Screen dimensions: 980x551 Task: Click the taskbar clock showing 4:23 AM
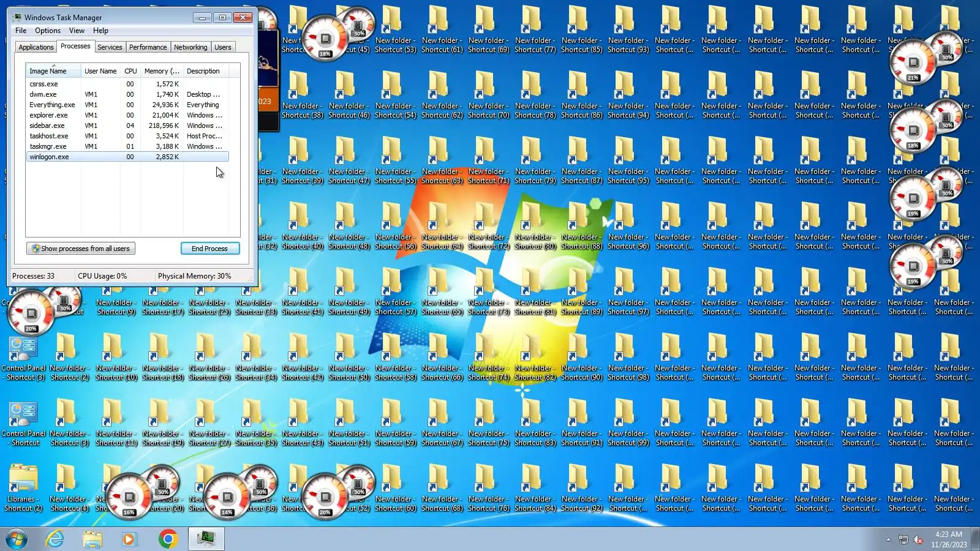[x=949, y=539]
